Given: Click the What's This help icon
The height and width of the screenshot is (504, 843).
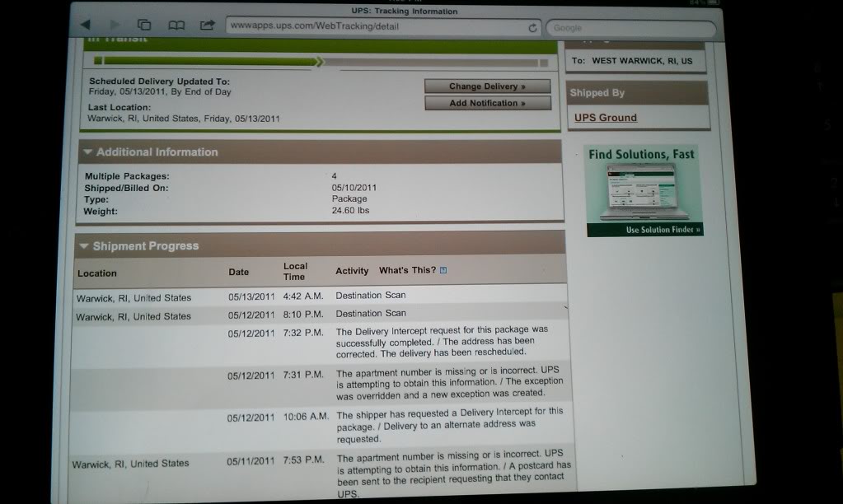Looking at the screenshot, I should pos(443,270).
